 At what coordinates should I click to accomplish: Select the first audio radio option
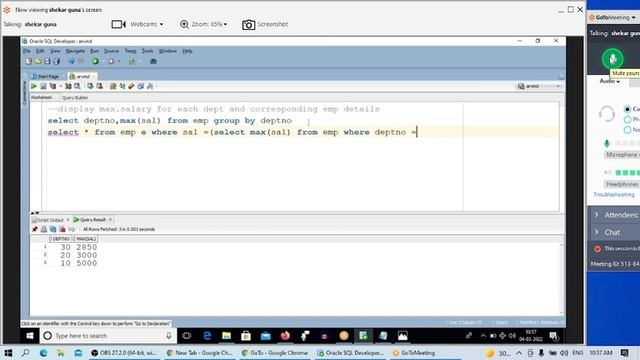coord(627,109)
